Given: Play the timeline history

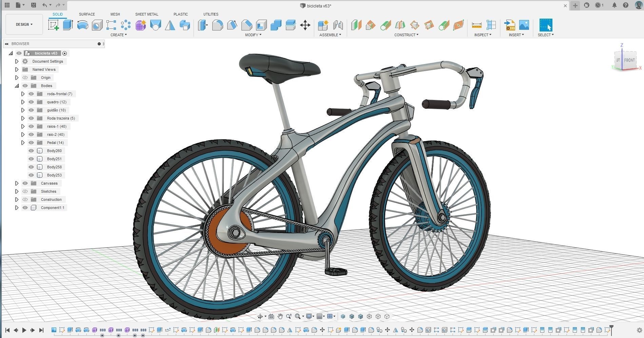Looking at the screenshot, I should coord(24,330).
